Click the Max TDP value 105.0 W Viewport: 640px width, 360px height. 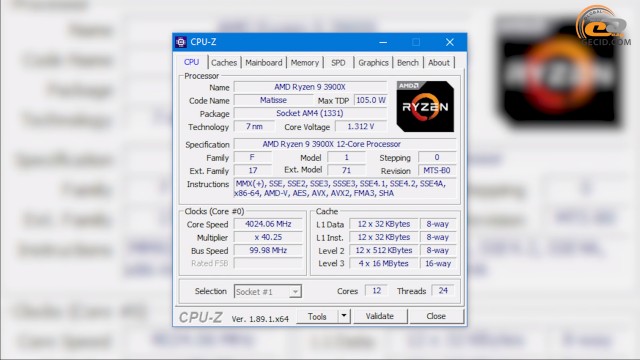pos(371,100)
